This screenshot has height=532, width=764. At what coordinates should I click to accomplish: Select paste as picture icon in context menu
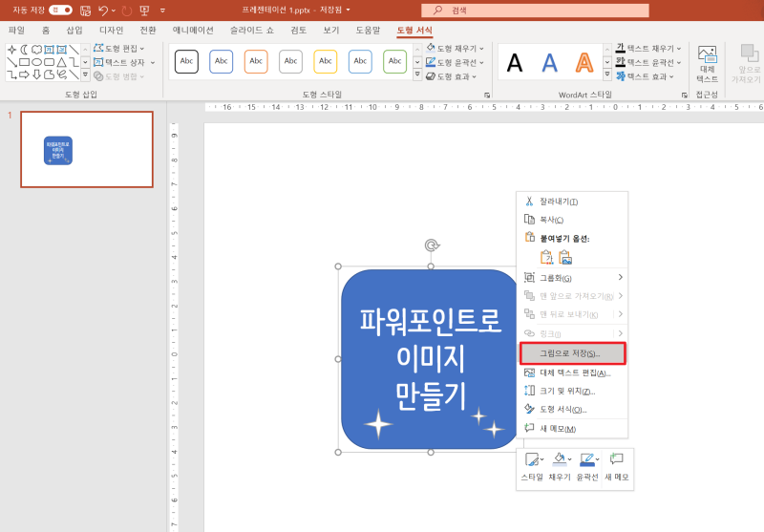[565, 257]
